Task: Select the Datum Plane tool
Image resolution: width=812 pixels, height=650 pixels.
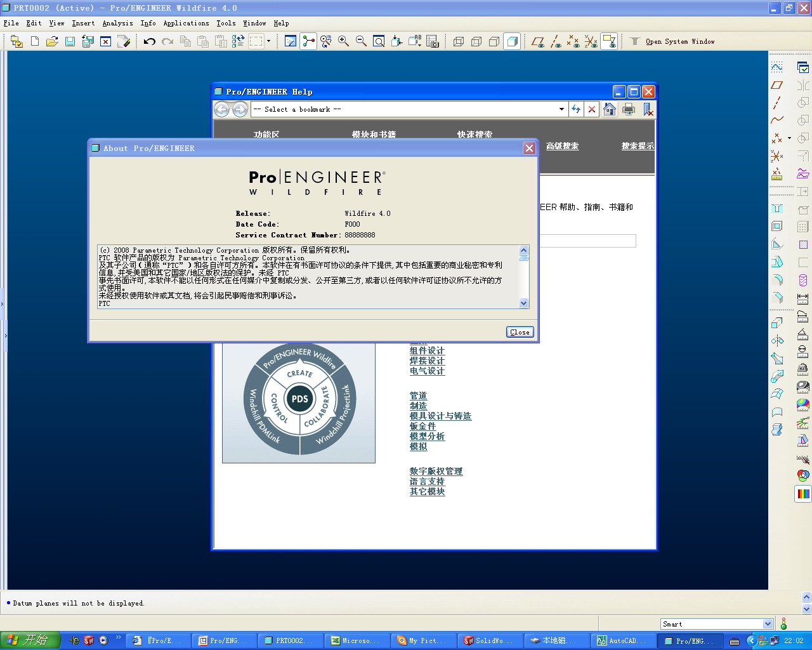Action: (x=777, y=84)
